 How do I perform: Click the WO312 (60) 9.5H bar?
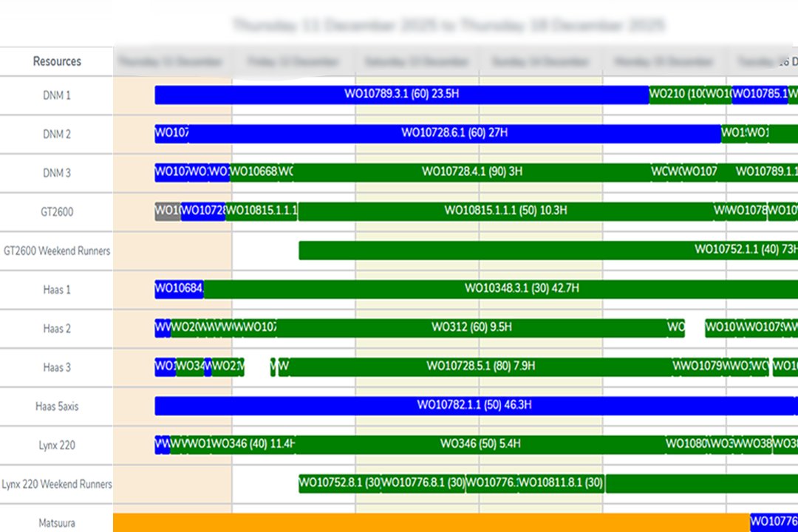(x=471, y=328)
